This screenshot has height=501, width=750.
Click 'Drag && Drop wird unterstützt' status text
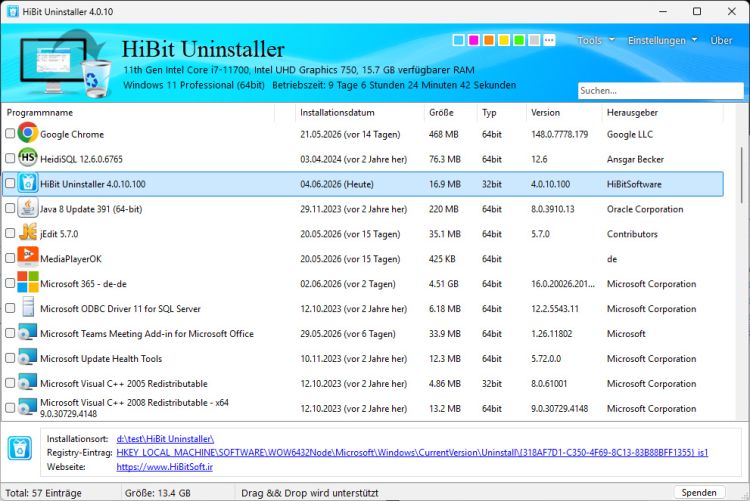click(x=309, y=493)
